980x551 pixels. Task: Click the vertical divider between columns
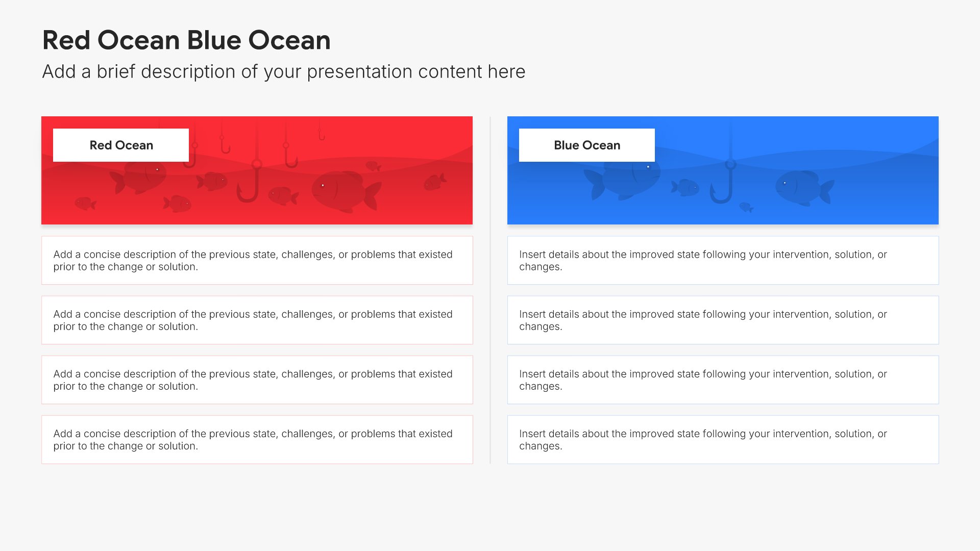(x=490, y=290)
